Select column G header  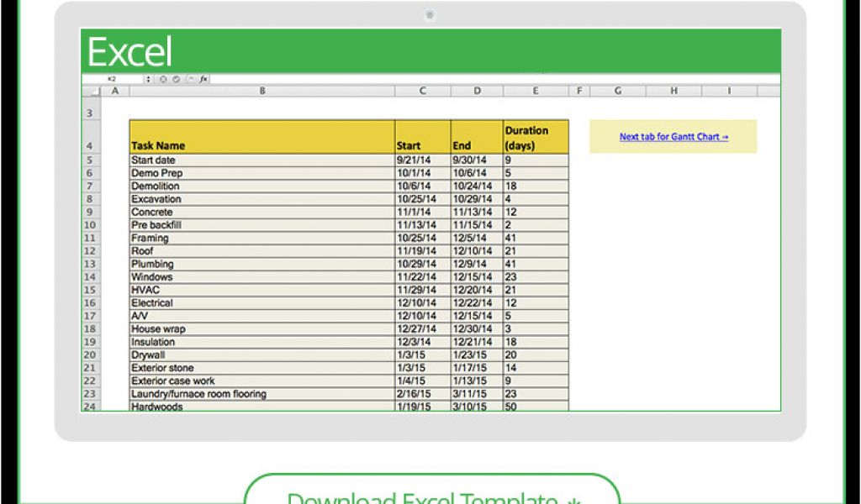[x=618, y=91]
